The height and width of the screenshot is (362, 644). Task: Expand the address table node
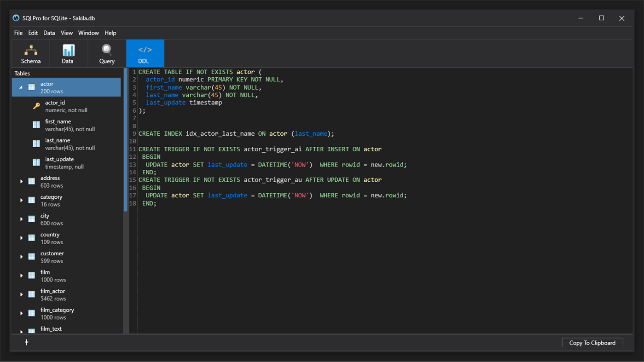[x=21, y=182]
